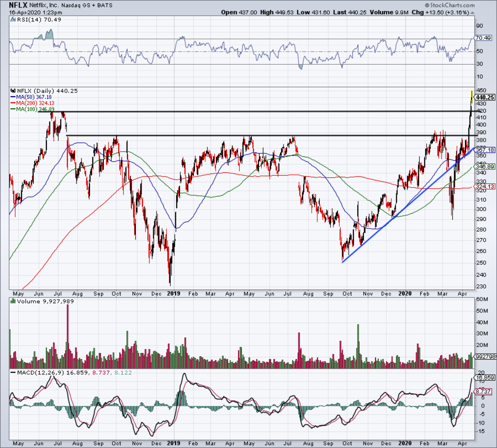Click the yellow latest candlestick at top

coord(472,96)
